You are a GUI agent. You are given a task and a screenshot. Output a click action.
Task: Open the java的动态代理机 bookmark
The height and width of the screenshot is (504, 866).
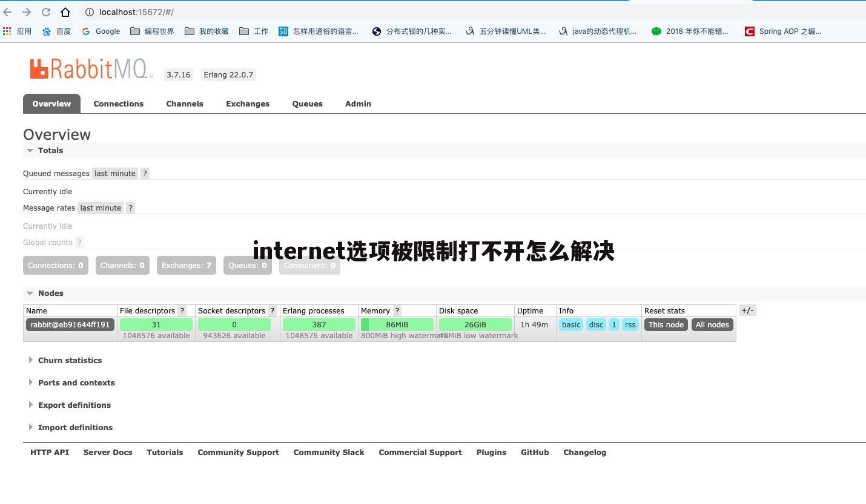point(598,31)
